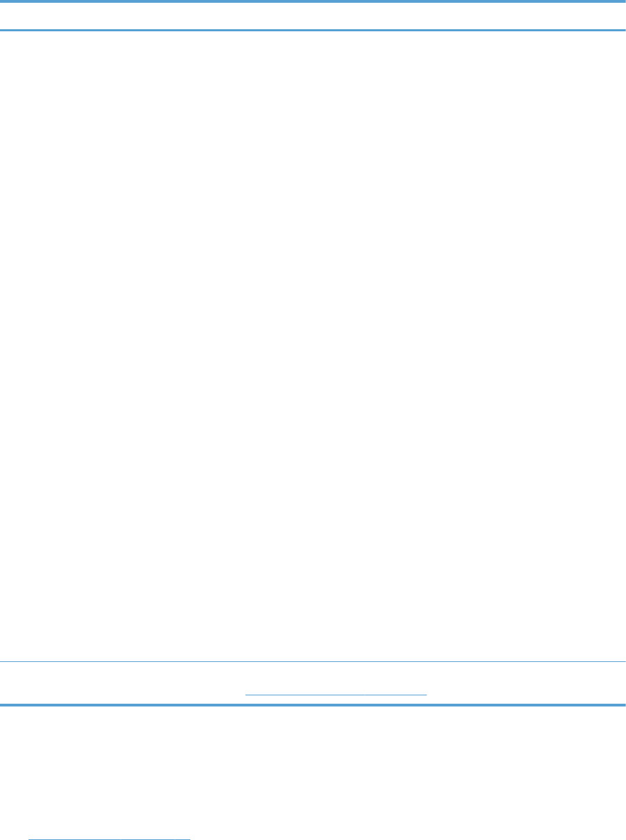Image resolution: width=626 pixels, height=840 pixels.
Task: Click the empty header row between the blue rules
Action: pyautogui.click(x=313, y=15)
